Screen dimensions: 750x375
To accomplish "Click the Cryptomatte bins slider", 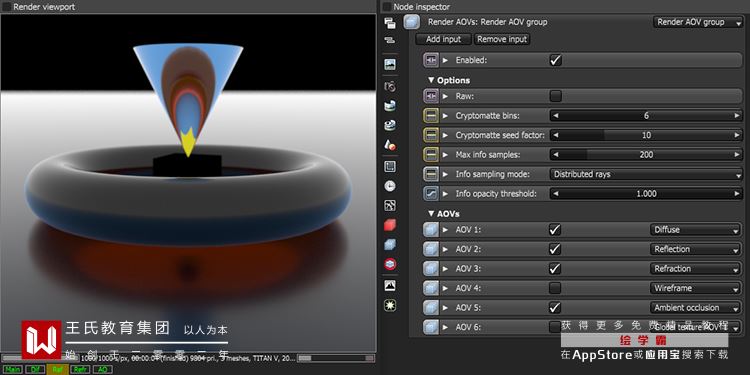I will 646,116.
